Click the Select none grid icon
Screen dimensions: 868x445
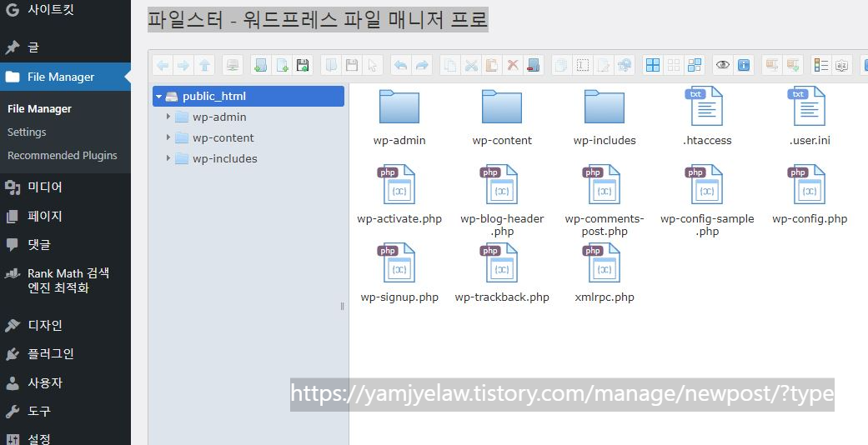(x=674, y=65)
